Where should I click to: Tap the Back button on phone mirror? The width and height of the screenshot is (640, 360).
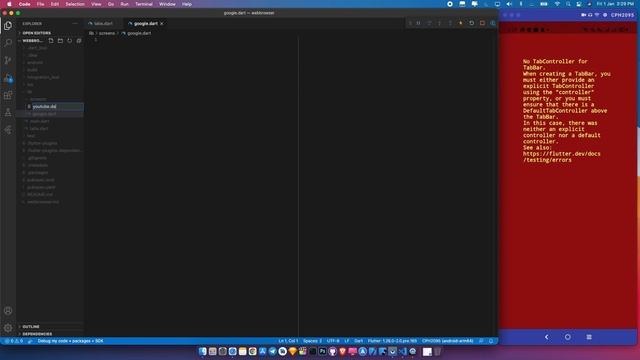pyautogui.click(x=547, y=337)
